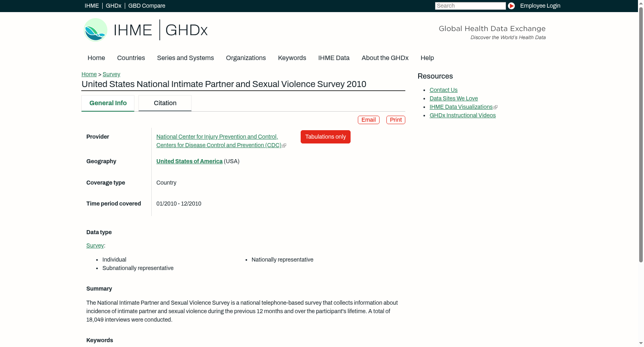This screenshot has height=347, width=644.
Task: Click the Home breadcrumb link
Action: point(89,74)
